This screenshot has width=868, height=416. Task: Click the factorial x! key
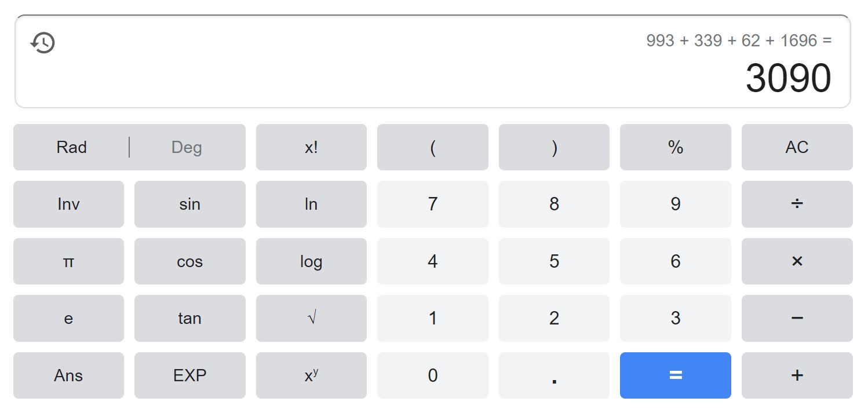[311, 147]
